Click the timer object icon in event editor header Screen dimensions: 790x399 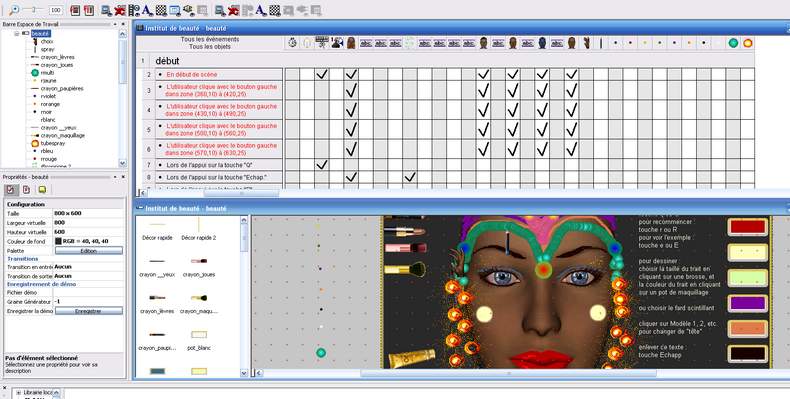pyautogui.click(x=292, y=43)
